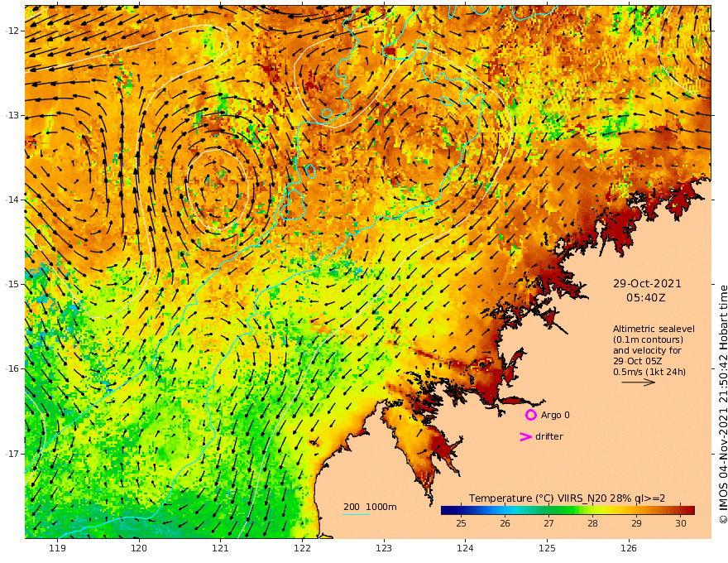Click the 'Altimetric sealevel' caption line
The height and width of the screenshot is (563, 728).
(x=654, y=329)
